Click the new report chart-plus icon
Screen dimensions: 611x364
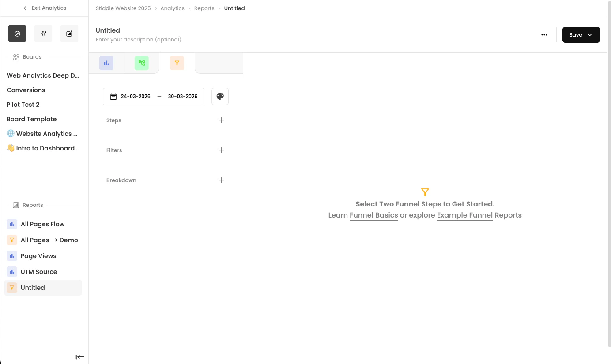[x=69, y=34]
